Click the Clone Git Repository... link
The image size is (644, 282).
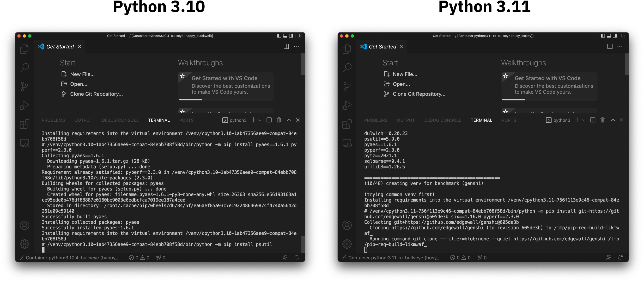coord(97,94)
